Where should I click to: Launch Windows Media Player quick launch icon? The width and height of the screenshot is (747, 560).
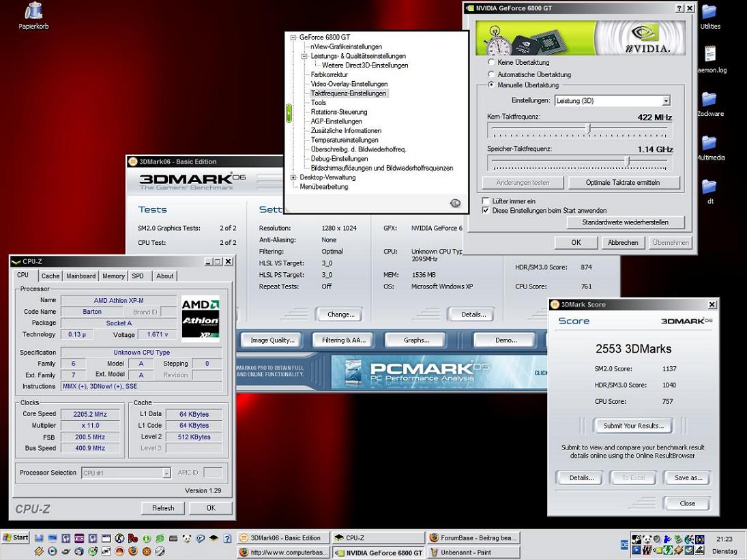tap(52, 551)
